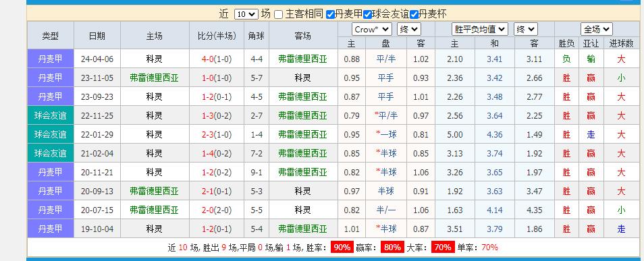Viewport: 644px width, 261px height.
Task: Click the corner count 7-2
Action: click(257, 154)
